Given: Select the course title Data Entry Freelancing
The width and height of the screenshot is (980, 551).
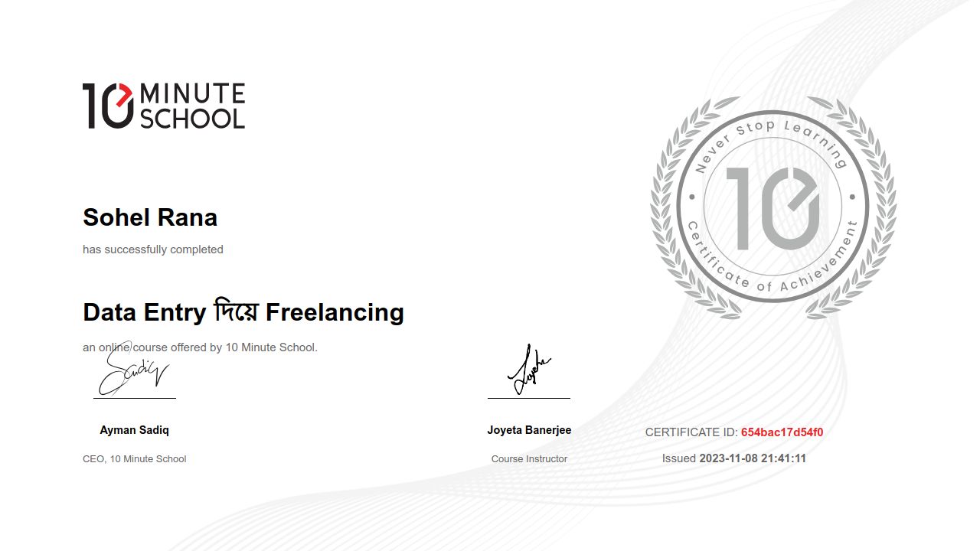Looking at the screenshot, I should (x=243, y=312).
